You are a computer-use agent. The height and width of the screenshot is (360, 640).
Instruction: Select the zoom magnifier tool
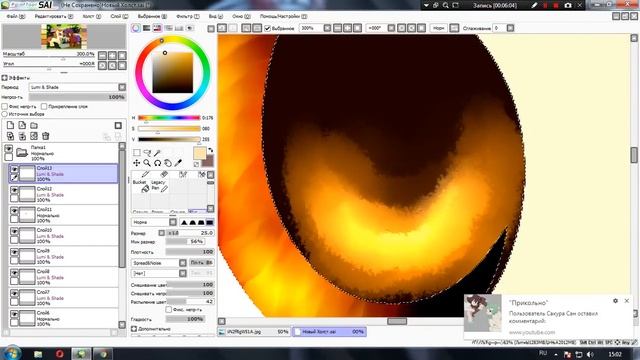pyautogui.click(x=147, y=163)
